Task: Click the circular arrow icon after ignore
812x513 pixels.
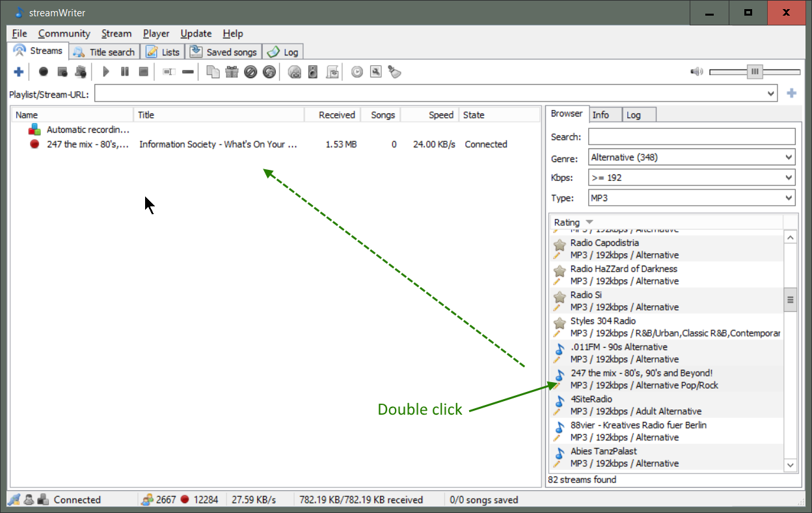Action: [269, 72]
